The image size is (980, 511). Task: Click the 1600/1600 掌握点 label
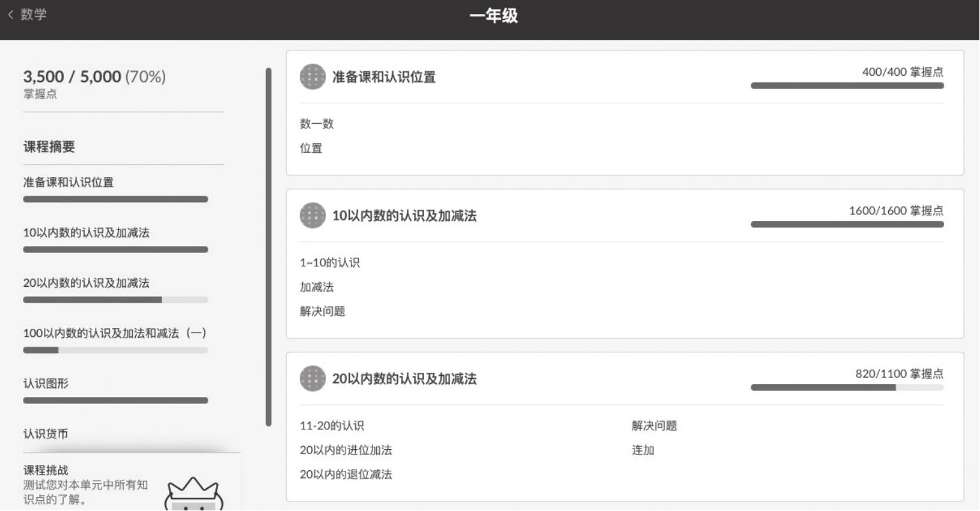tap(896, 211)
